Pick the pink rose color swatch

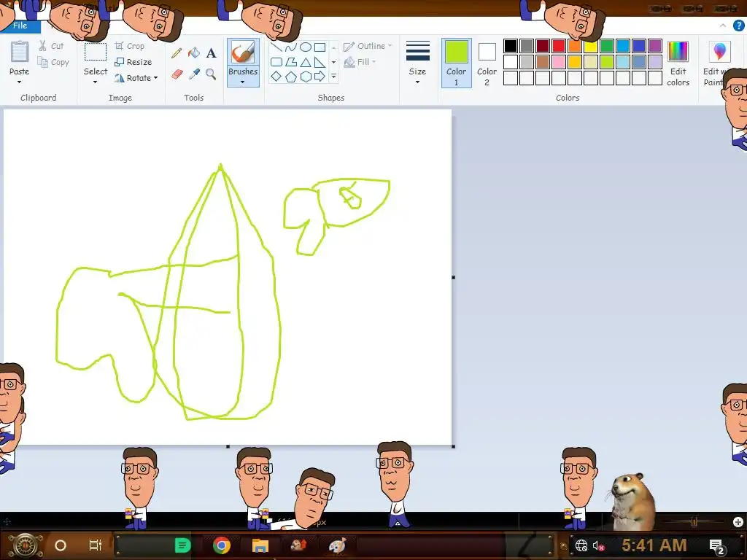coord(558,62)
